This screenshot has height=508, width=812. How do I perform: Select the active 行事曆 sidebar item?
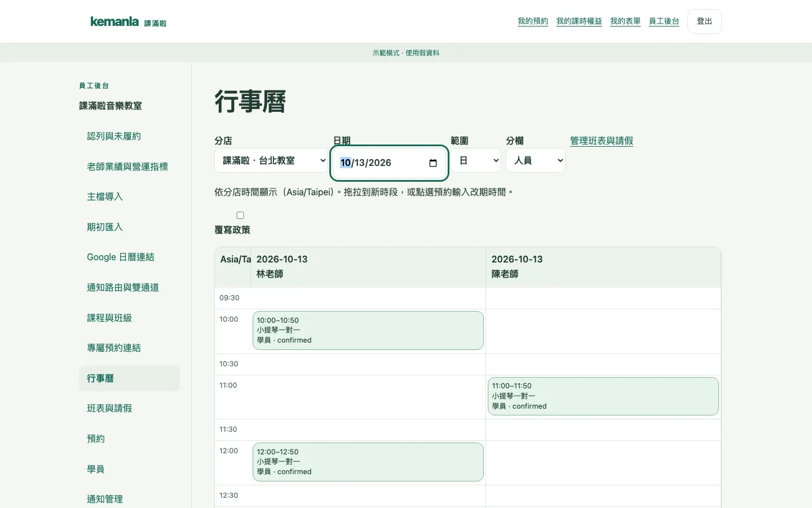129,378
